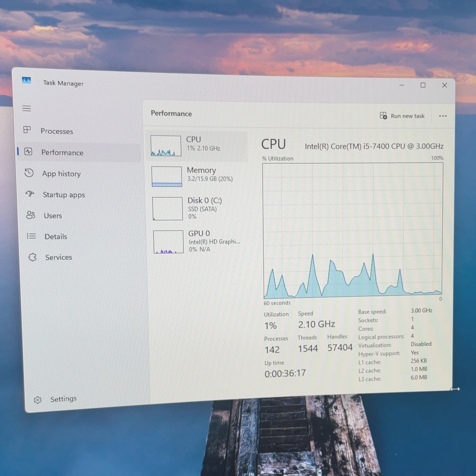
Task: Click the L3 cache 6.0 MB value
Action: (x=419, y=377)
